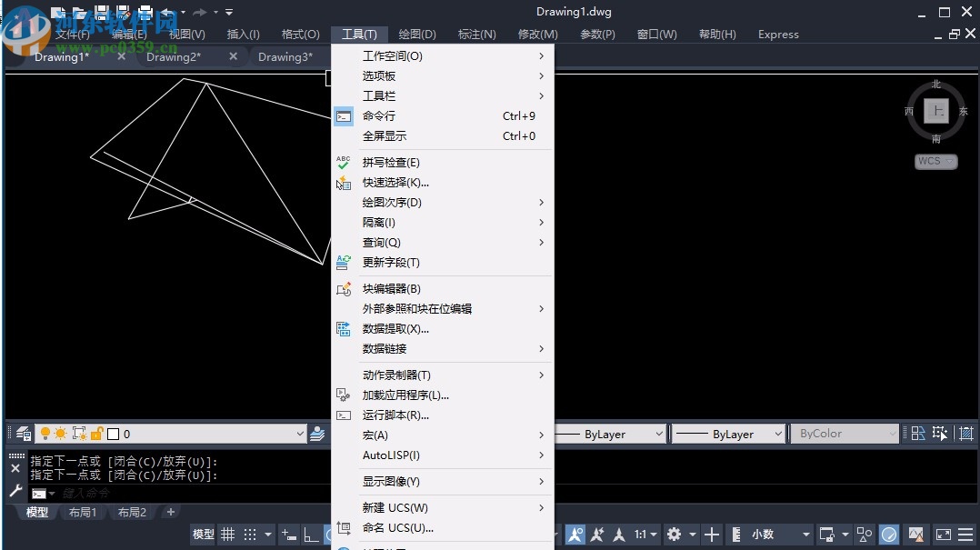Screen dimensions: 980x550
Task: Open the ByLayer linetype dropdown
Action: [727, 434]
